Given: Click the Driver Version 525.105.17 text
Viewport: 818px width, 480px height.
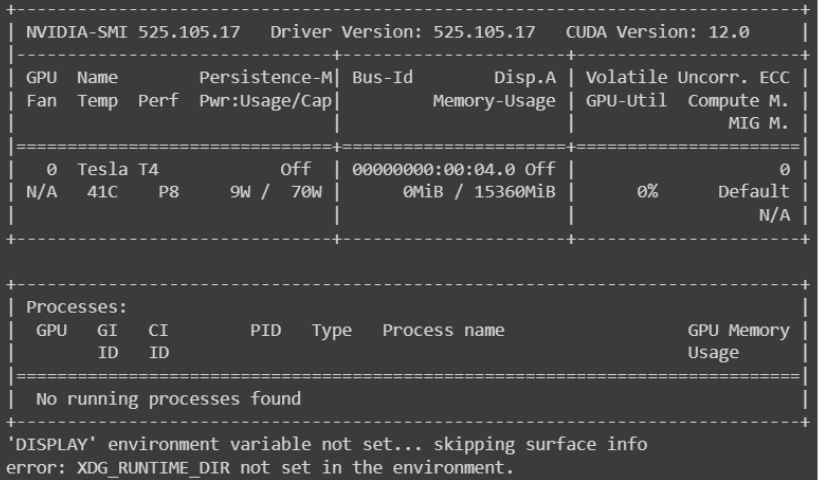Looking at the screenshot, I should click(x=403, y=32).
